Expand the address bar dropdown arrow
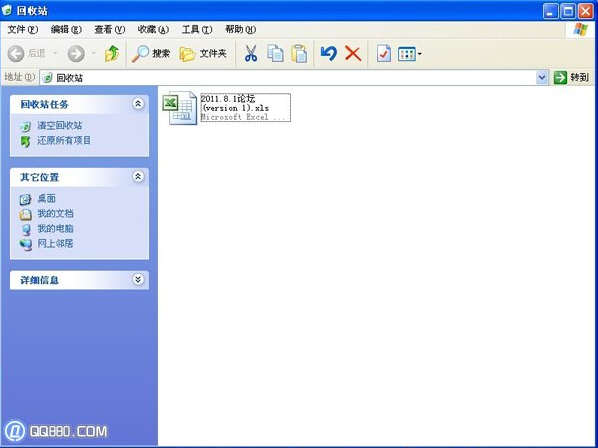The height and width of the screenshot is (448, 598). pos(542,78)
